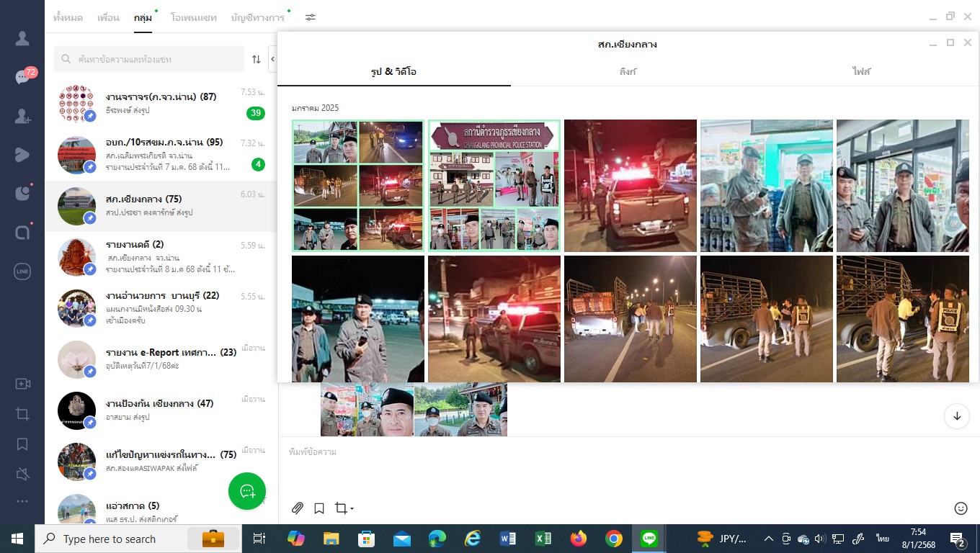Toggle notifications mute icon in sidebar
Image resolution: width=980 pixels, height=553 pixels.
click(x=22, y=474)
